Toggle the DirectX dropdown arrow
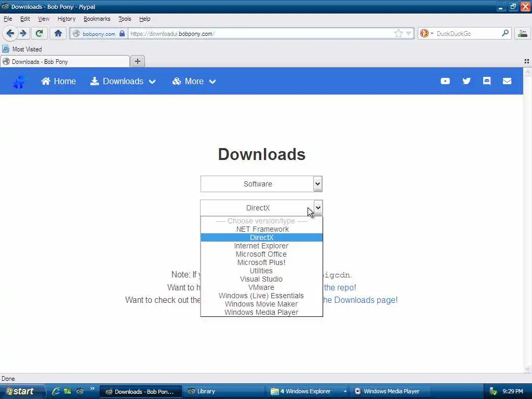This screenshot has height=399, width=532. [318, 208]
